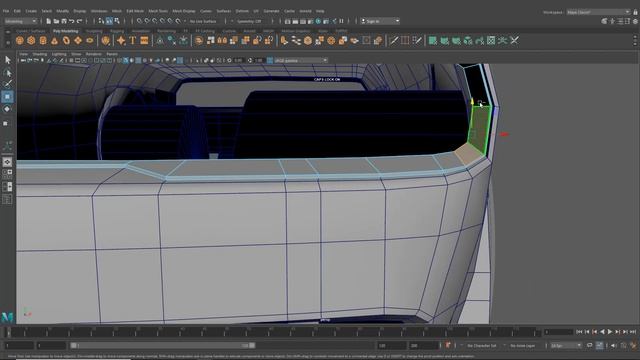Click the cut UV scissors shelf icon
640x360 pixels.
coord(514,40)
